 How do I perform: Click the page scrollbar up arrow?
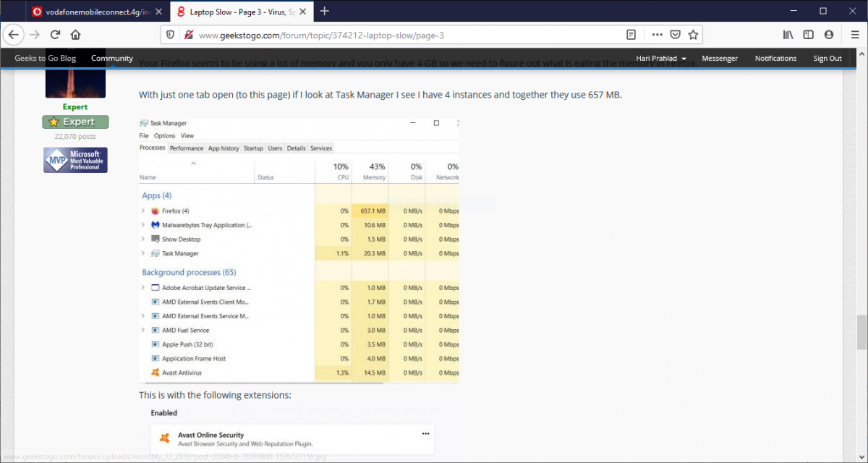pos(861,55)
